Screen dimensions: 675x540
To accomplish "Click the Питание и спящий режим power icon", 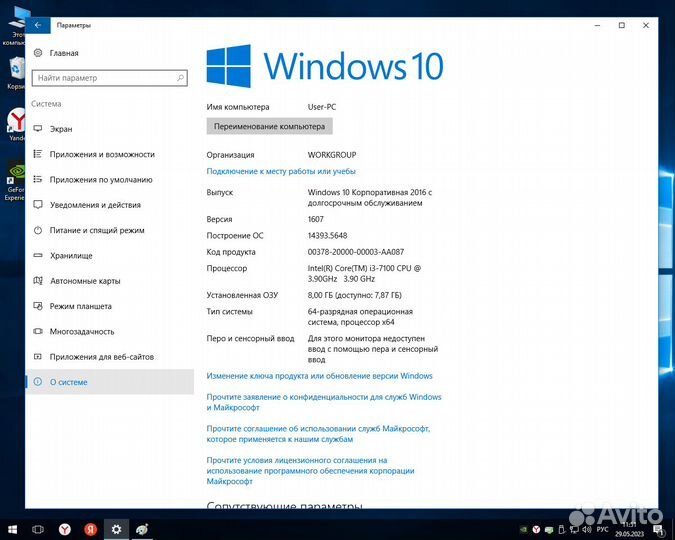I will point(38,230).
